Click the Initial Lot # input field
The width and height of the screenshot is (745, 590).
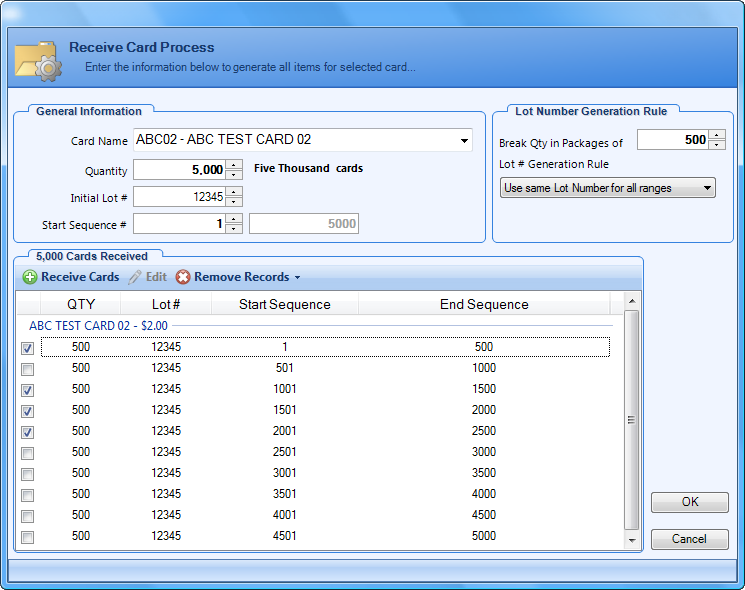178,197
